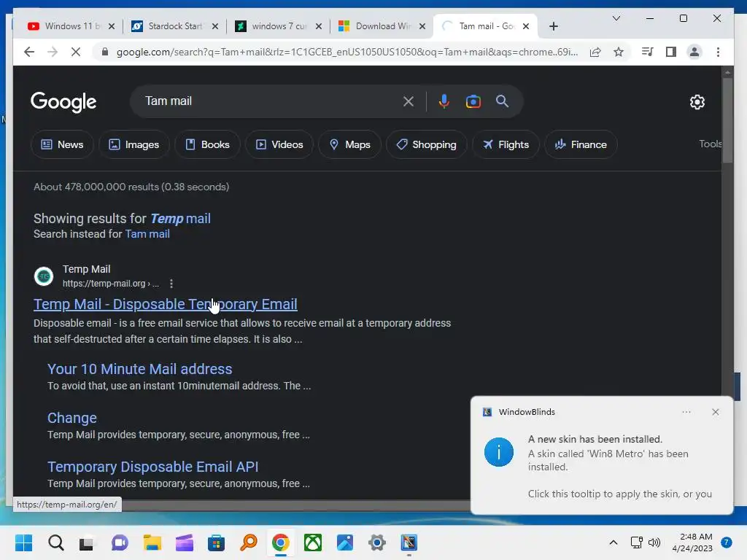This screenshot has width=747, height=560.
Task: Close the Tam mail tab
Action: click(x=526, y=26)
